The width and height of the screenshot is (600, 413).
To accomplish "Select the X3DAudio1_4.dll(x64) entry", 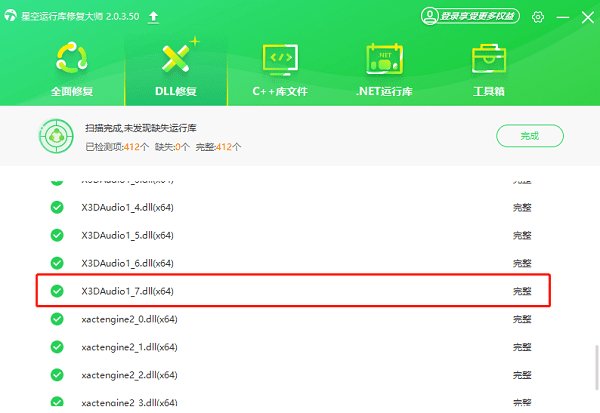I will [127, 207].
